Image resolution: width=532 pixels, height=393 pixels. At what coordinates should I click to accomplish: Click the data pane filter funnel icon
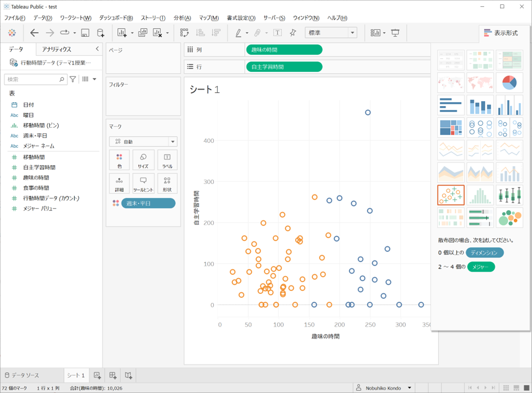pyautogui.click(x=73, y=79)
